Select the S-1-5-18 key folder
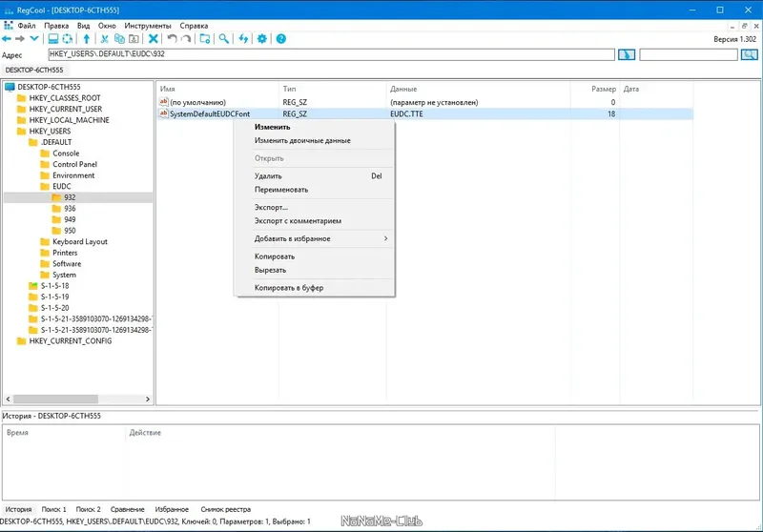 point(54,286)
